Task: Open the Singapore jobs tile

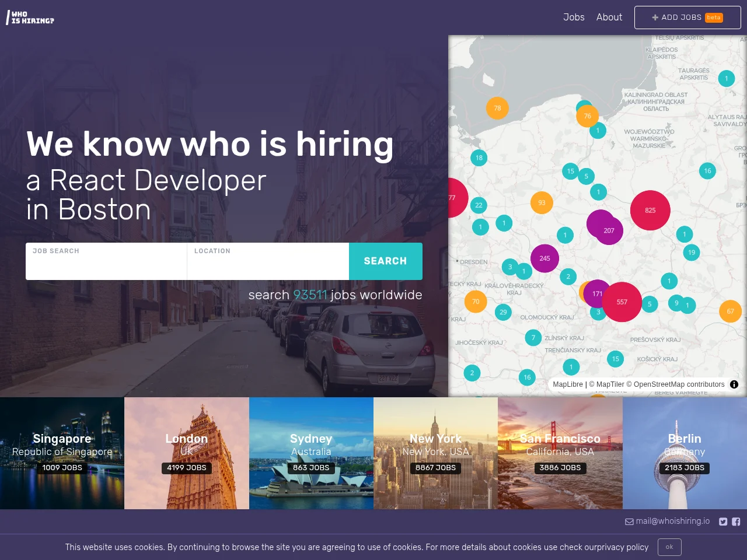Action: tap(62, 453)
